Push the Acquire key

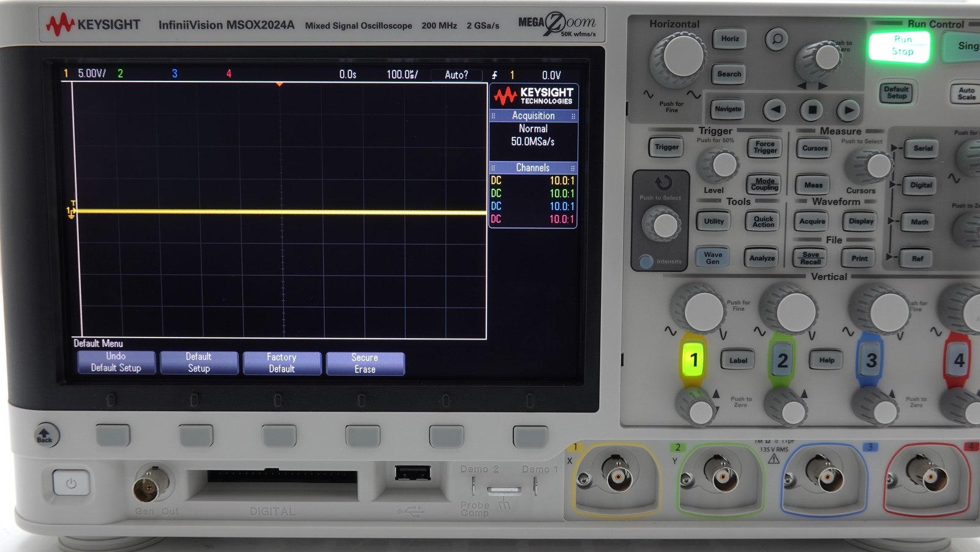(812, 222)
